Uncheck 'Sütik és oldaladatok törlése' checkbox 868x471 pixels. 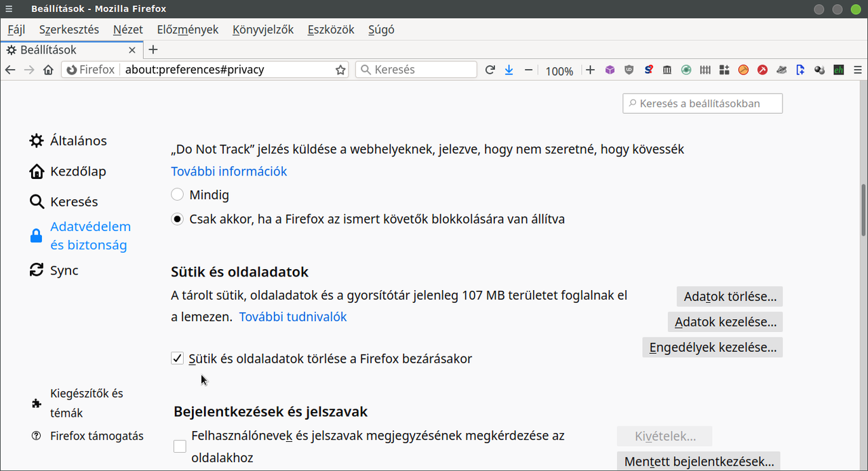(178, 359)
